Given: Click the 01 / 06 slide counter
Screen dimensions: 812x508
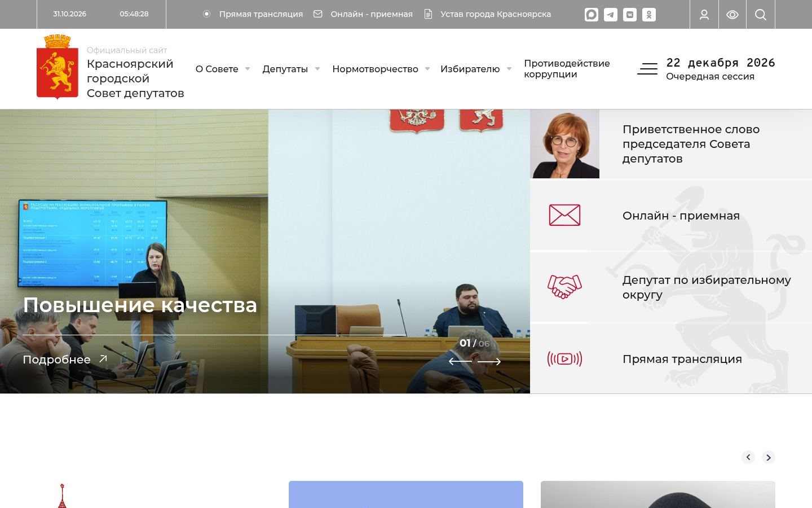Looking at the screenshot, I should [474, 343].
